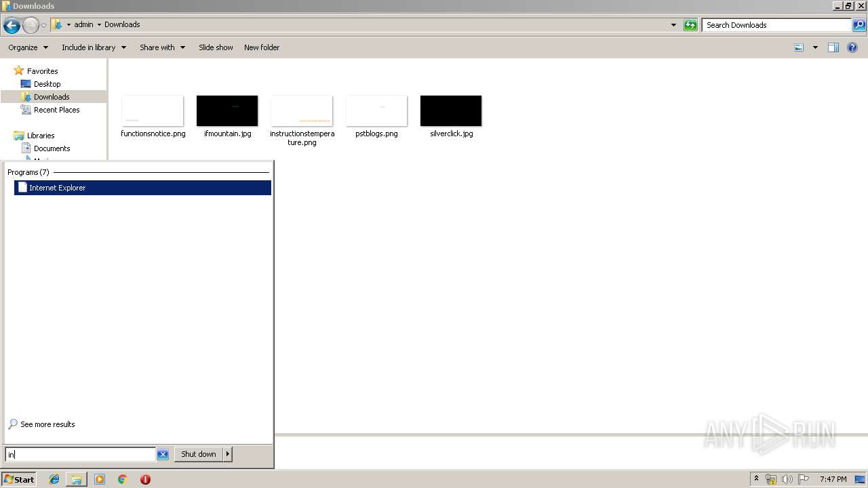
Task: Click the Forward navigation arrow
Action: (31, 26)
